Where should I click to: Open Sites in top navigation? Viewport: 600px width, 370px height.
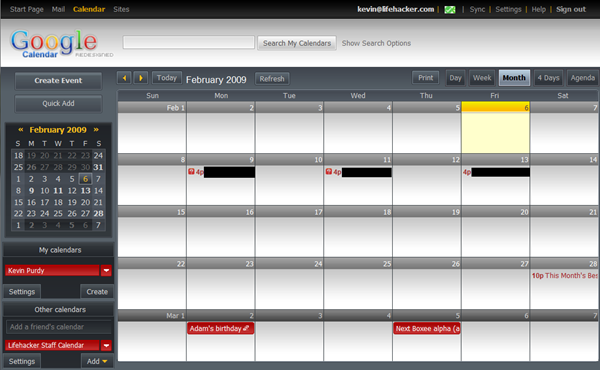(121, 9)
